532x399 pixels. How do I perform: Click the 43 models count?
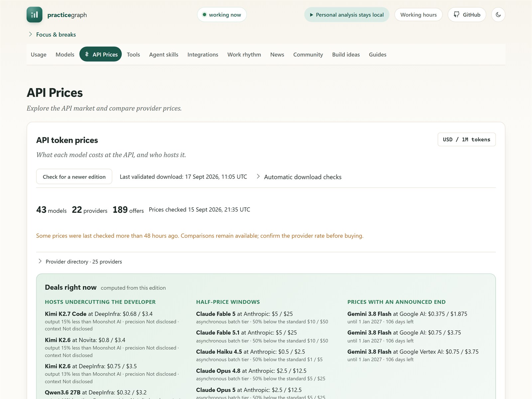52,210
